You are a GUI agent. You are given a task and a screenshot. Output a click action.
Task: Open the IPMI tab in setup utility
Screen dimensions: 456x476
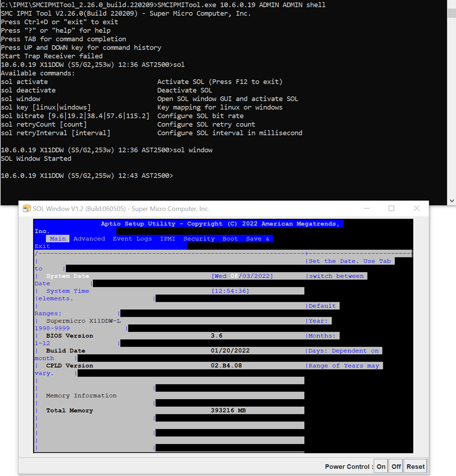[x=168, y=239]
